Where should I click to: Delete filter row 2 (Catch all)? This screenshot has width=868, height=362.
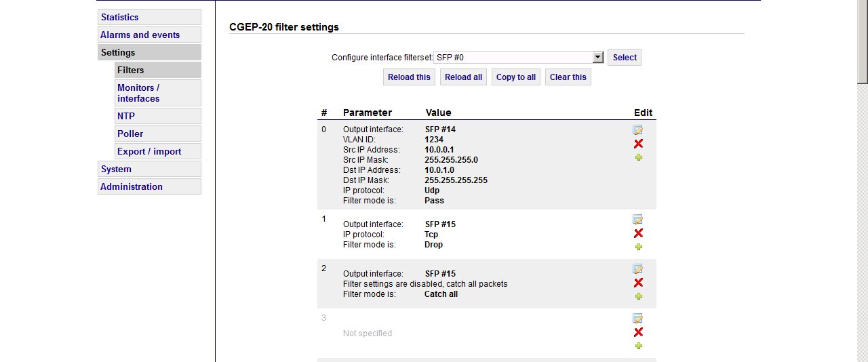[x=638, y=283]
